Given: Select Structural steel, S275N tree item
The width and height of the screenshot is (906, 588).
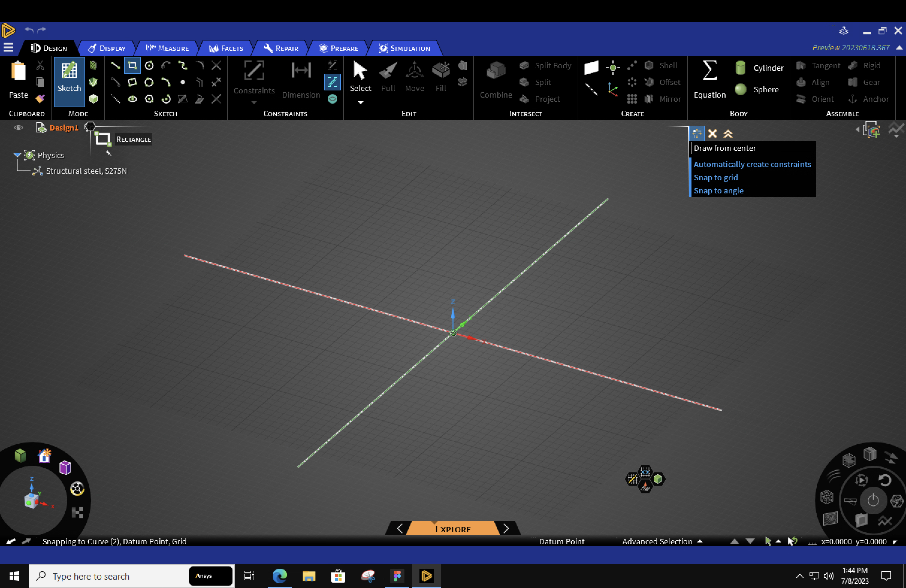Looking at the screenshot, I should coord(86,171).
